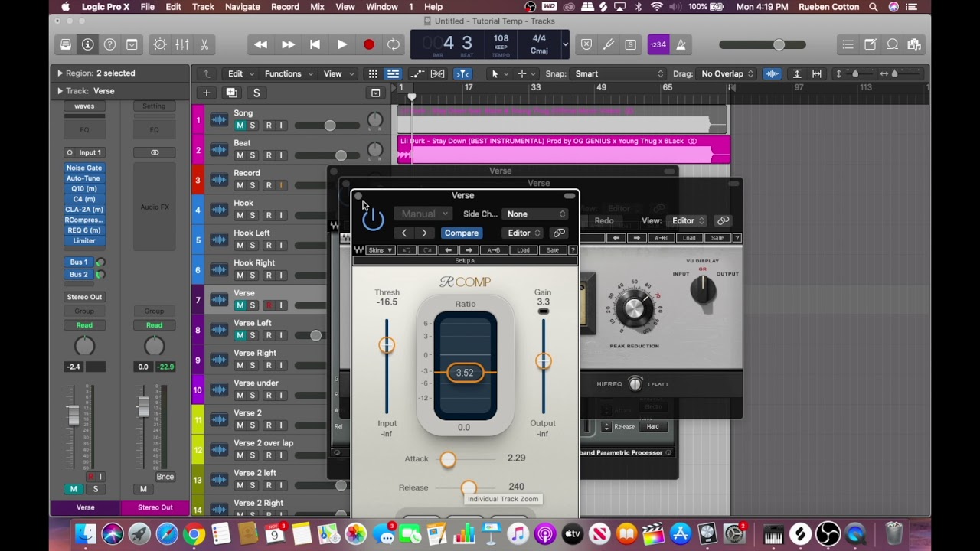Toggle the Inspector info icon
980x551 pixels.
coord(88,44)
